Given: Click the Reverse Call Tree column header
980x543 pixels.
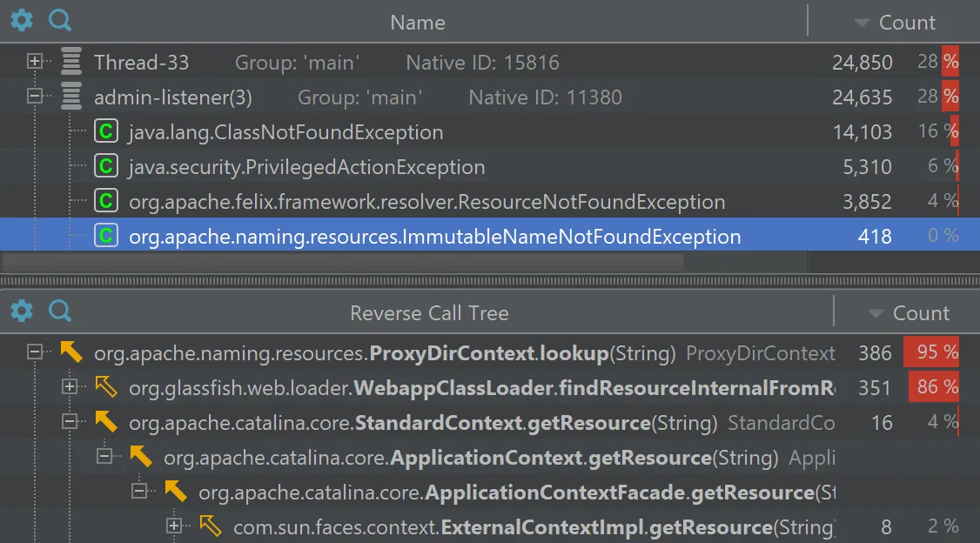Looking at the screenshot, I should 429,312.
